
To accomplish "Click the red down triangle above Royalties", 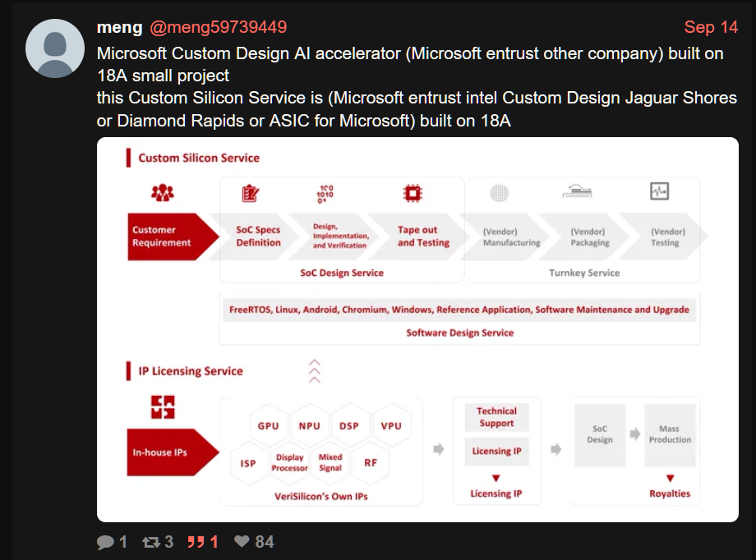I will tap(671, 478).
